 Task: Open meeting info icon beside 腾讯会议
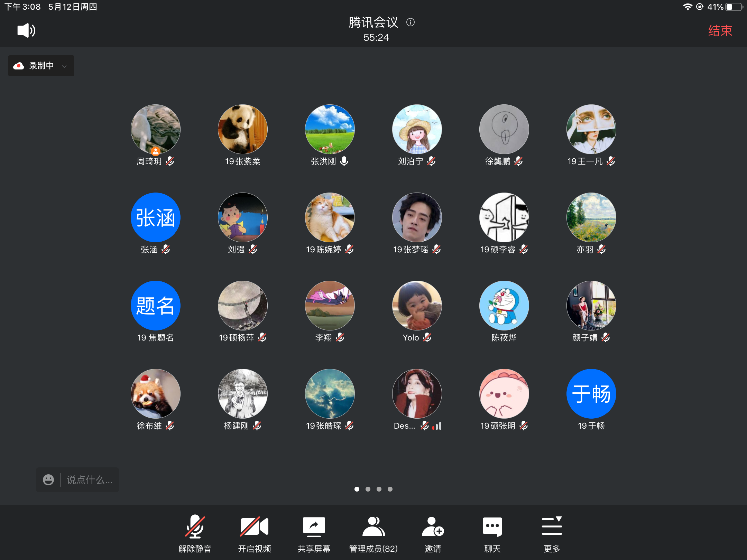pyautogui.click(x=411, y=22)
